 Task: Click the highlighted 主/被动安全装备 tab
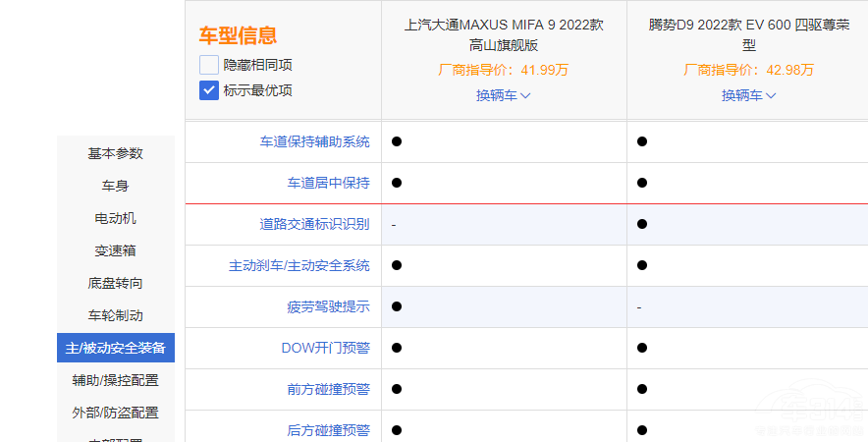click(115, 348)
